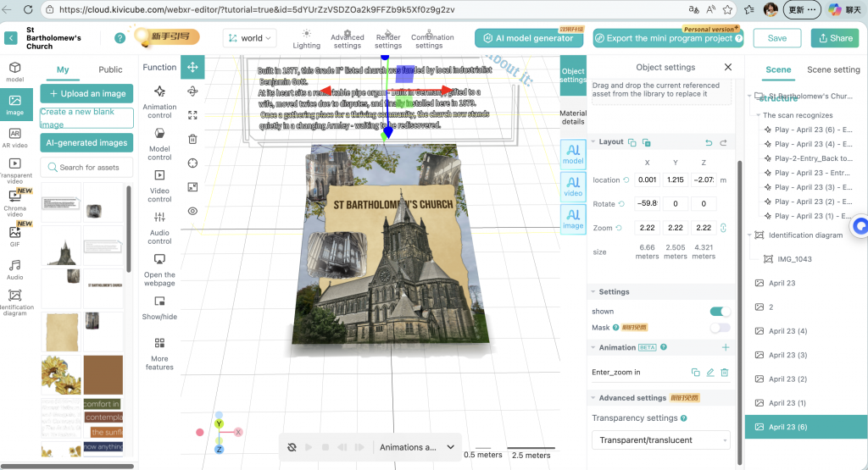
Task: Switch to the Public assets tab
Action: [110, 69]
